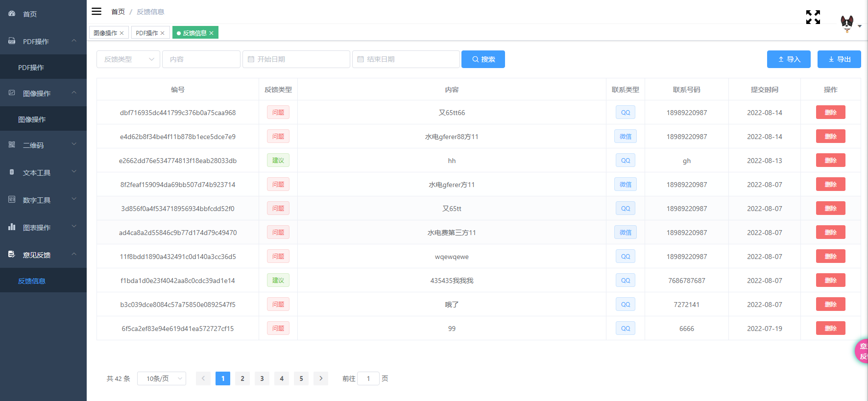Screen dimensions: 868x401
Task: Expand the 文本工具 sidebar menu
Action: point(74,172)
